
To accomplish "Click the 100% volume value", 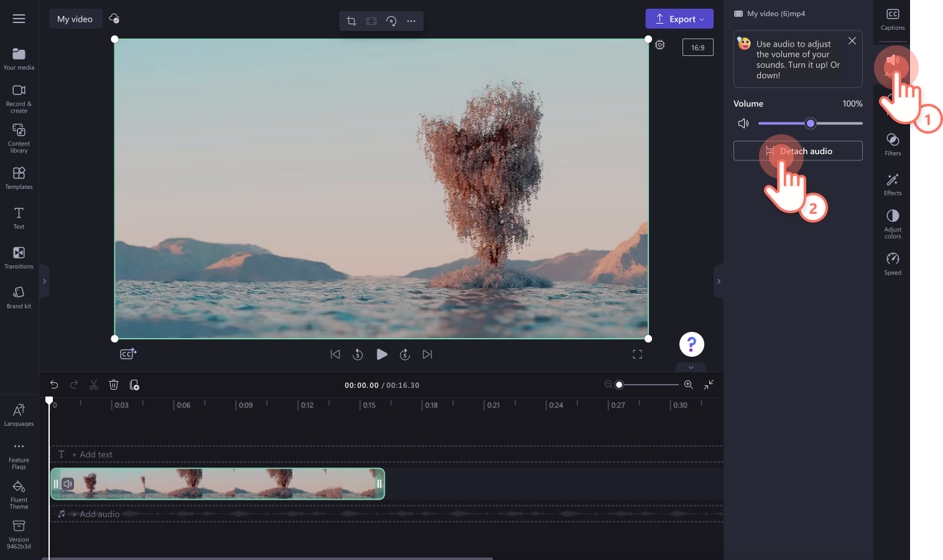I will (852, 104).
